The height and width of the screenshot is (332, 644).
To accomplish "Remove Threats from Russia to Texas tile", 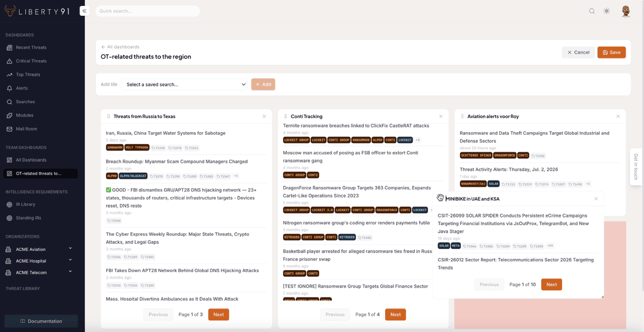I will tap(264, 116).
